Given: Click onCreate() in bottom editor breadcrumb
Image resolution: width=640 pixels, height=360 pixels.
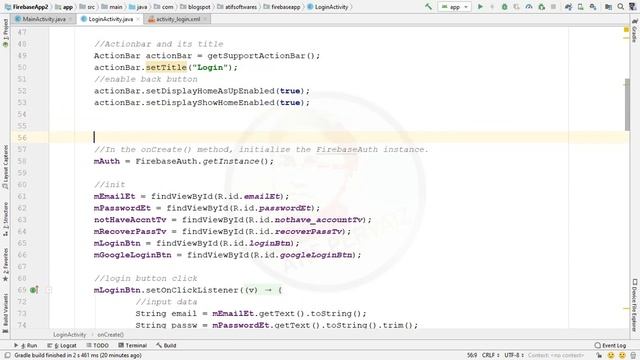Looking at the screenshot, I should click(x=110, y=335).
